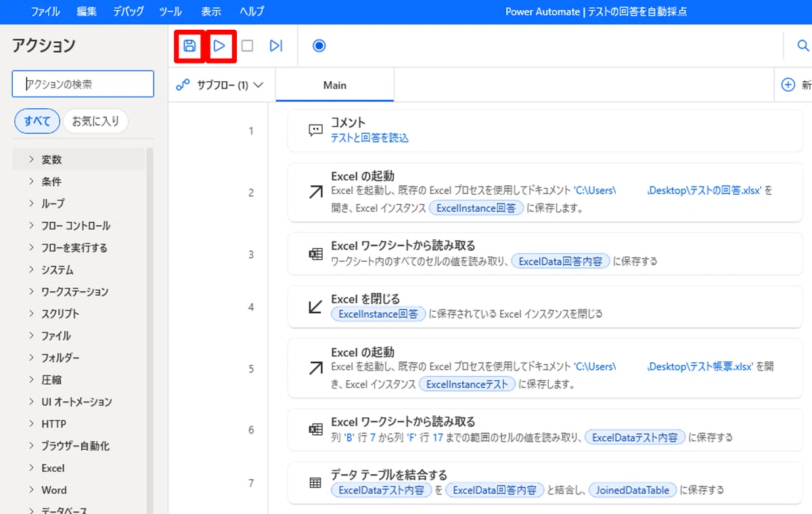Click the テストと回答を読込 comment text

click(369, 137)
